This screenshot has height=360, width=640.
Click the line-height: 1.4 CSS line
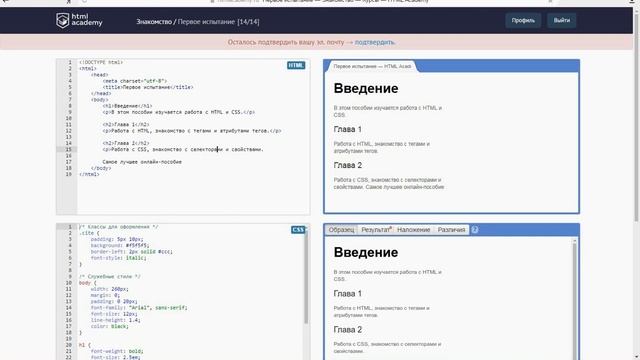click(116, 320)
